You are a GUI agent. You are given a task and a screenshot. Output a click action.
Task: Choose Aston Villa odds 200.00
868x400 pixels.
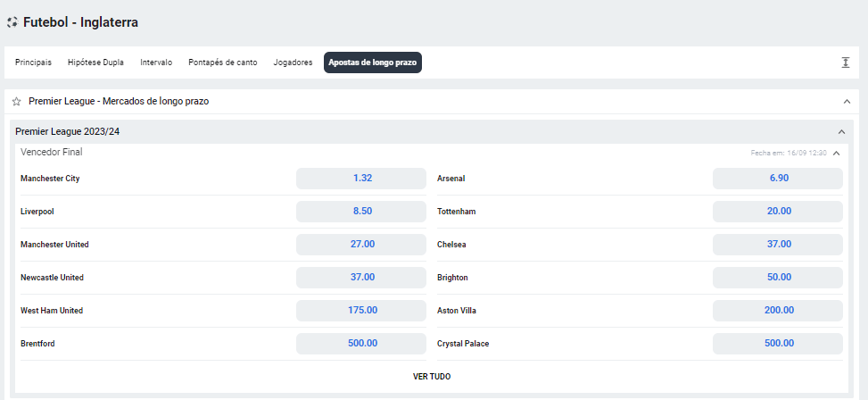(x=778, y=311)
